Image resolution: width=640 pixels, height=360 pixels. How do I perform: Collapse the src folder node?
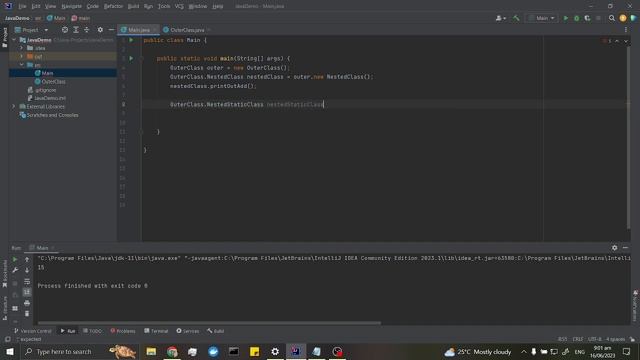point(22,65)
